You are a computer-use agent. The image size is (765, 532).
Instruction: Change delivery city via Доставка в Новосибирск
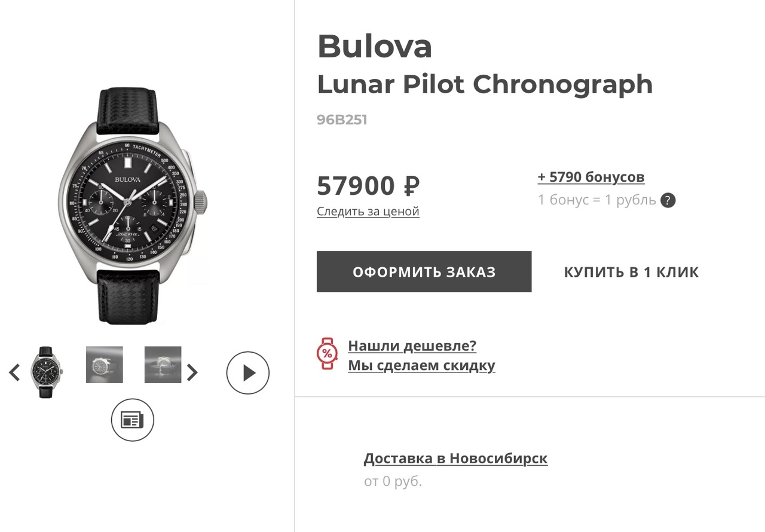pyautogui.click(x=455, y=458)
